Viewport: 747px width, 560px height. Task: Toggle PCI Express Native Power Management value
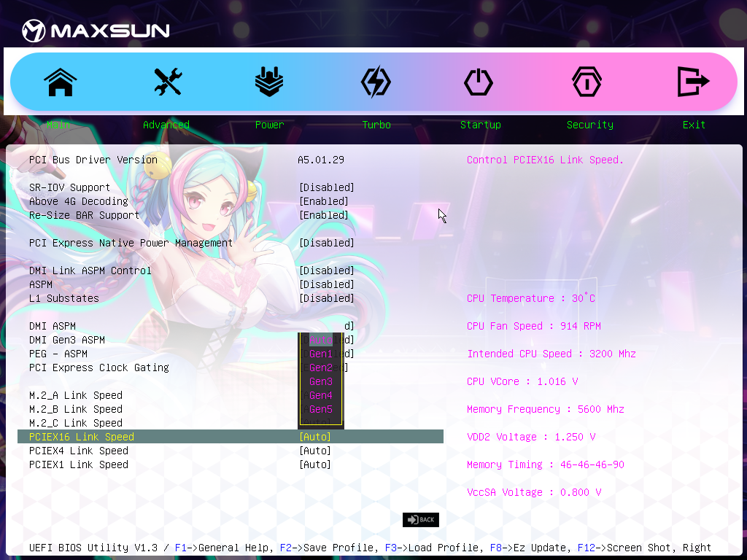pos(326,243)
